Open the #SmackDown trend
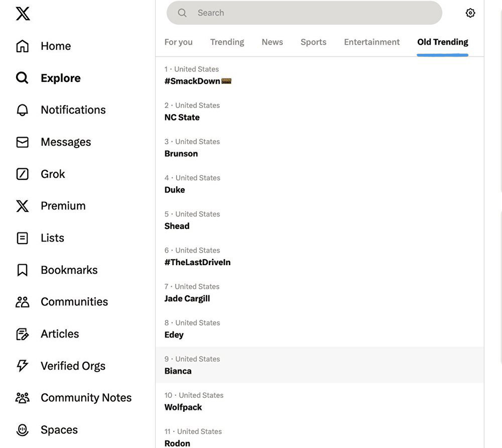 click(x=319, y=75)
